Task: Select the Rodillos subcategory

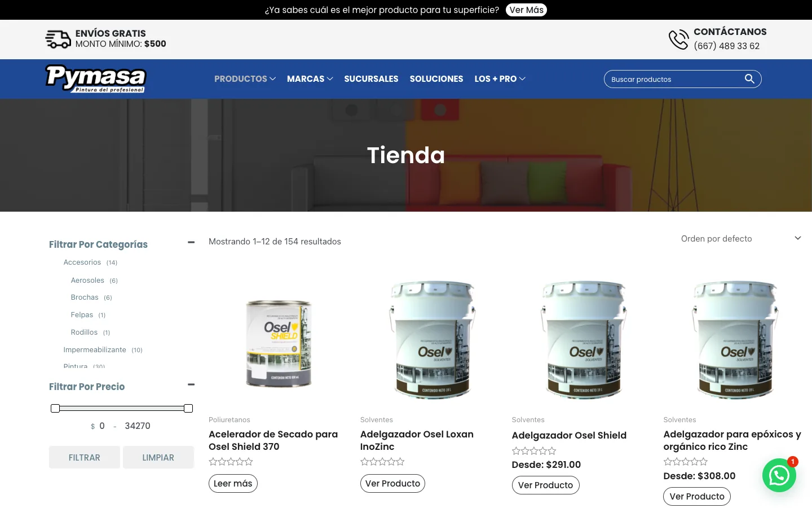Action: point(84,332)
